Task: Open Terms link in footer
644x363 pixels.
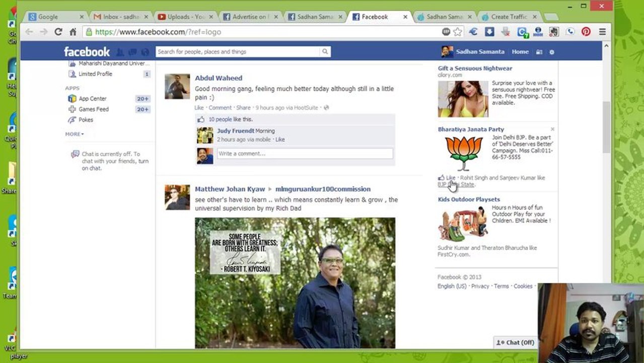Action: [x=501, y=286]
